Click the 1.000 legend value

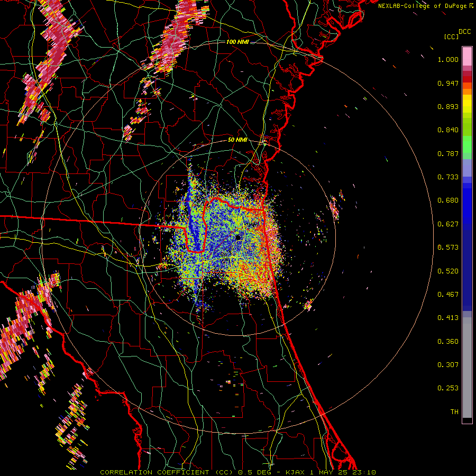[448, 59]
